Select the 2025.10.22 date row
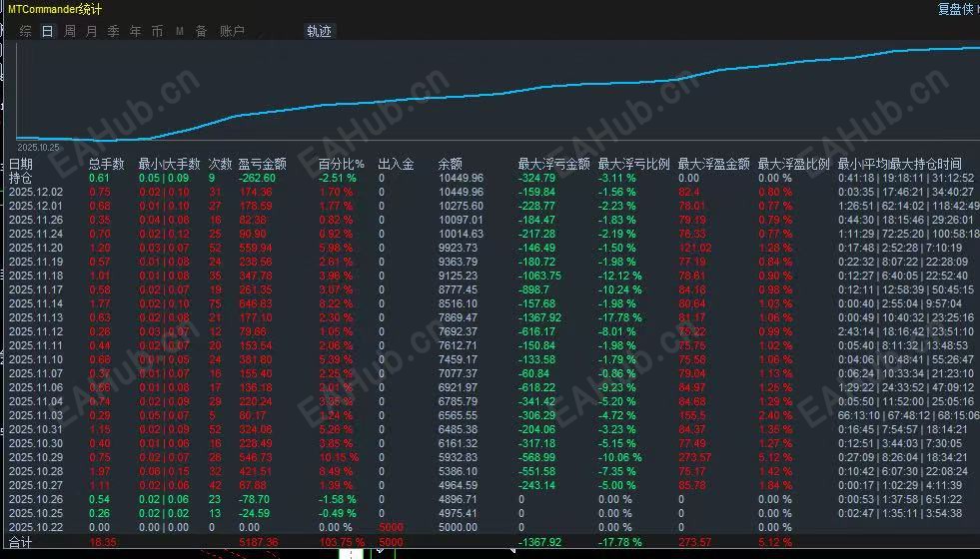The image size is (980, 559). 490,527
